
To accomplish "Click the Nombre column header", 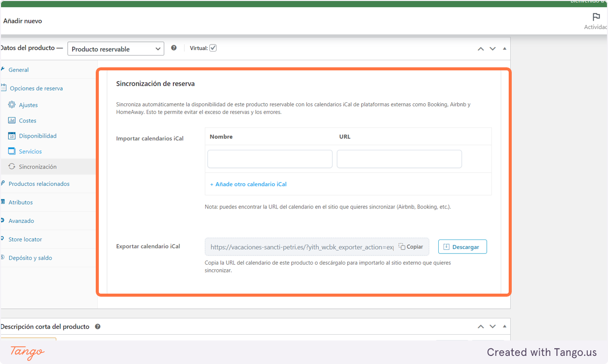I will coord(221,137).
